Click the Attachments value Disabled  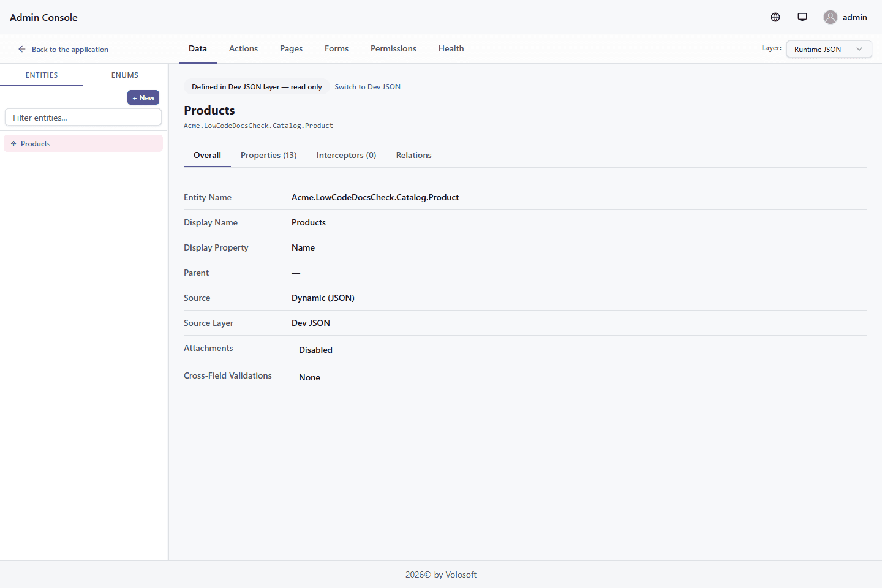point(315,350)
